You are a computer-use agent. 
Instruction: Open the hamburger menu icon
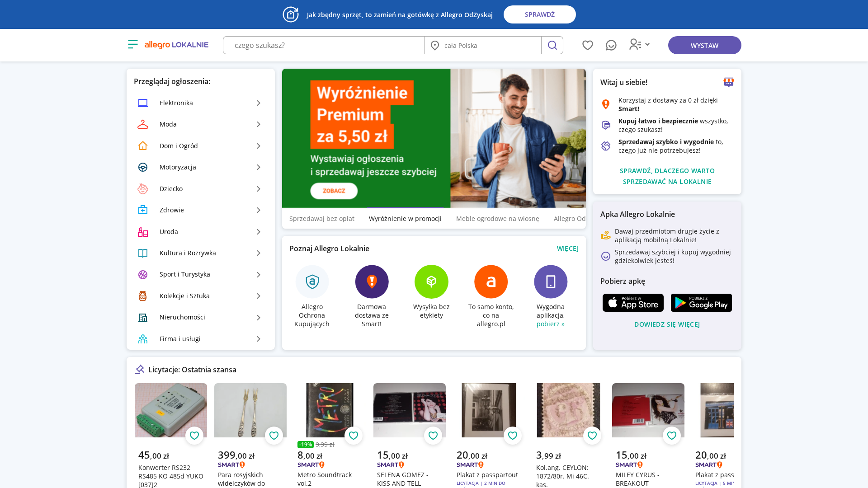[x=133, y=44]
